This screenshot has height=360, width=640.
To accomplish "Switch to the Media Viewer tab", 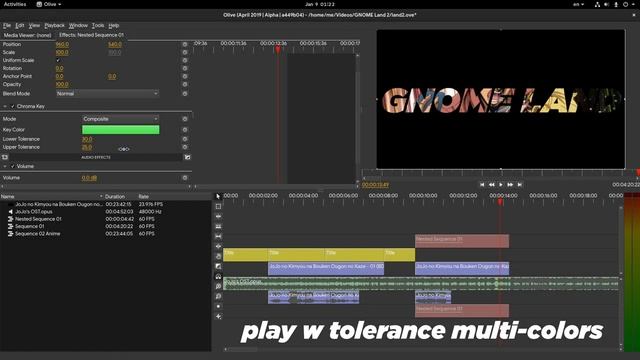I will (x=27, y=35).
